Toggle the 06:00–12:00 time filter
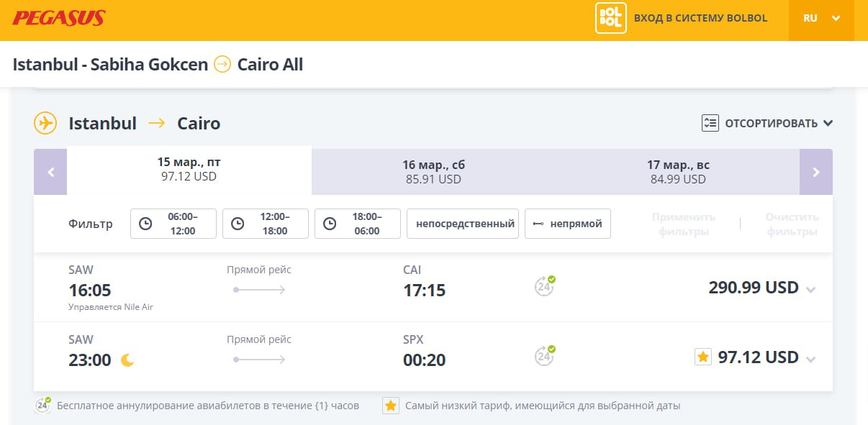 tap(173, 224)
